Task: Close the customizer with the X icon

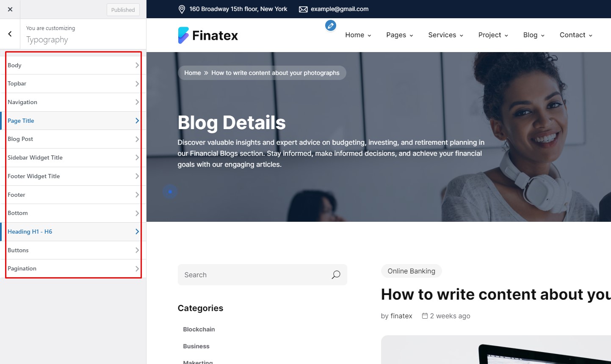Action: pos(10,9)
